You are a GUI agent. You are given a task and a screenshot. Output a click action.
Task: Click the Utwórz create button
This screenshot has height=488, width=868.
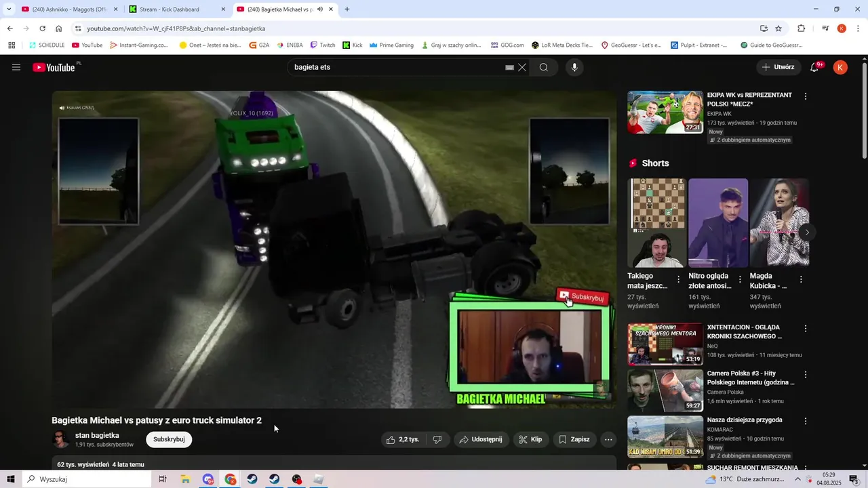click(x=778, y=67)
